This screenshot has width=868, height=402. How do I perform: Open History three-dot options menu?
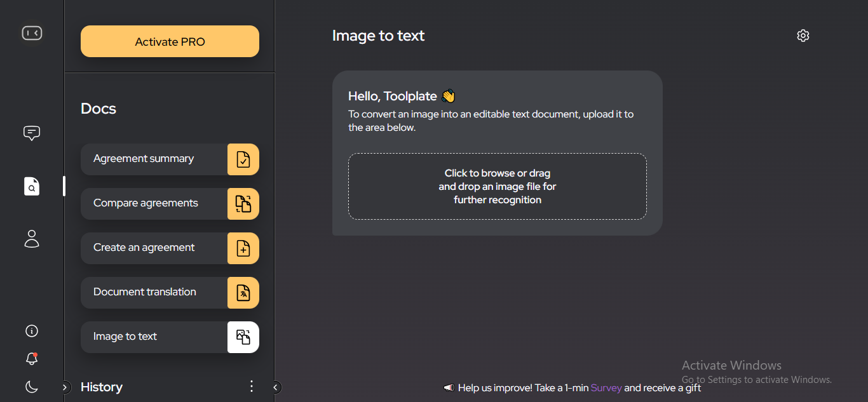(x=252, y=386)
